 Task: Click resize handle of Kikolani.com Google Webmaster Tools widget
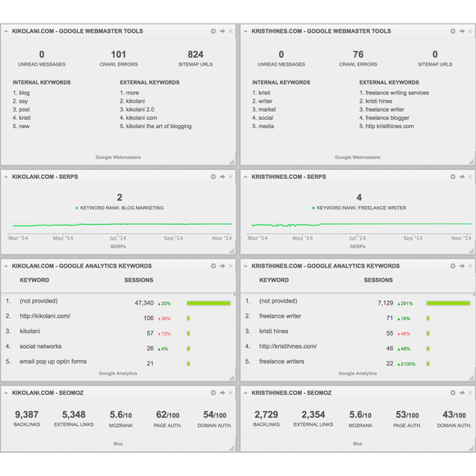click(232, 162)
